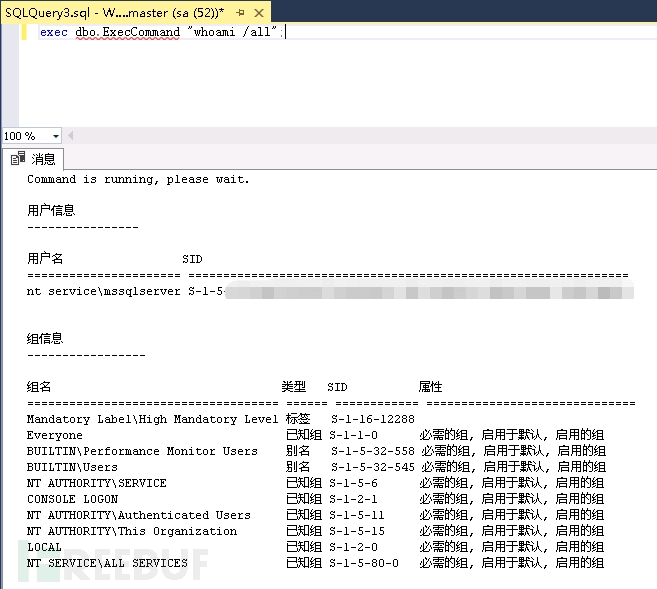Click the S-1-5-11 SID value

[x=357, y=515]
